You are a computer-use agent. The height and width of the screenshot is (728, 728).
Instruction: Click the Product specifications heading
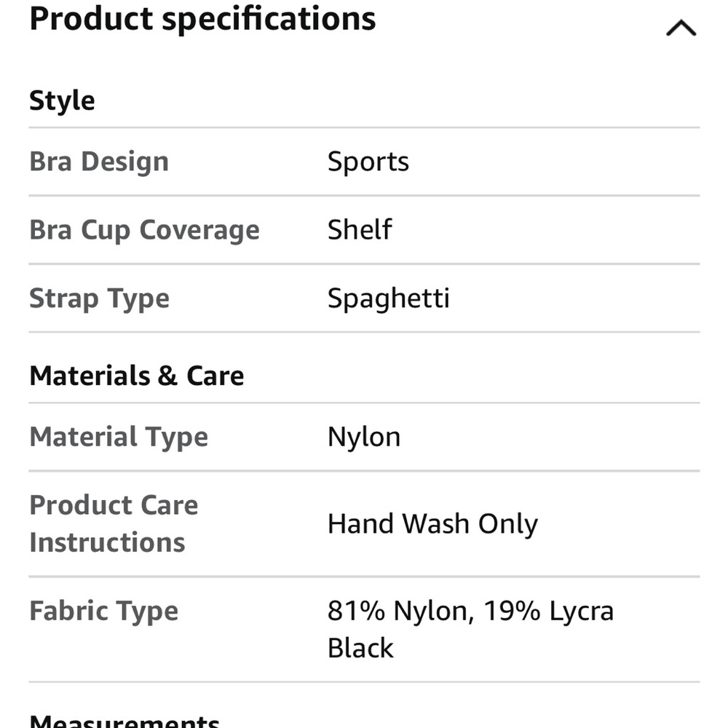coord(202,18)
